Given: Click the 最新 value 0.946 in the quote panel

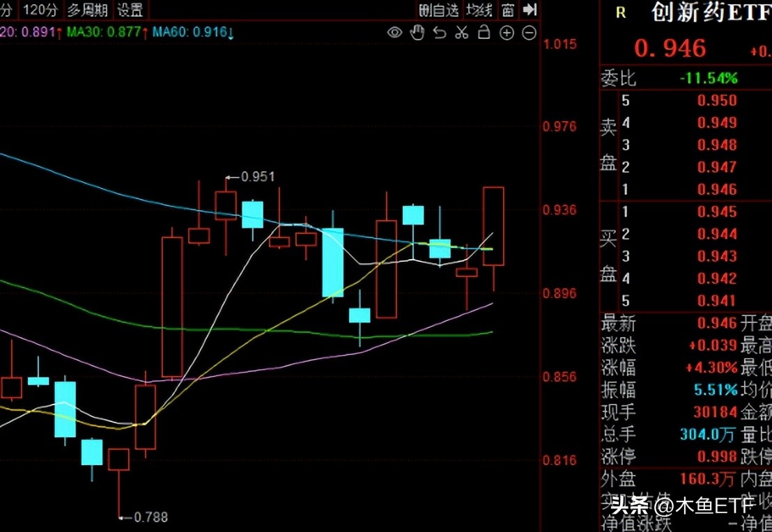Looking at the screenshot, I should (x=717, y=323).
